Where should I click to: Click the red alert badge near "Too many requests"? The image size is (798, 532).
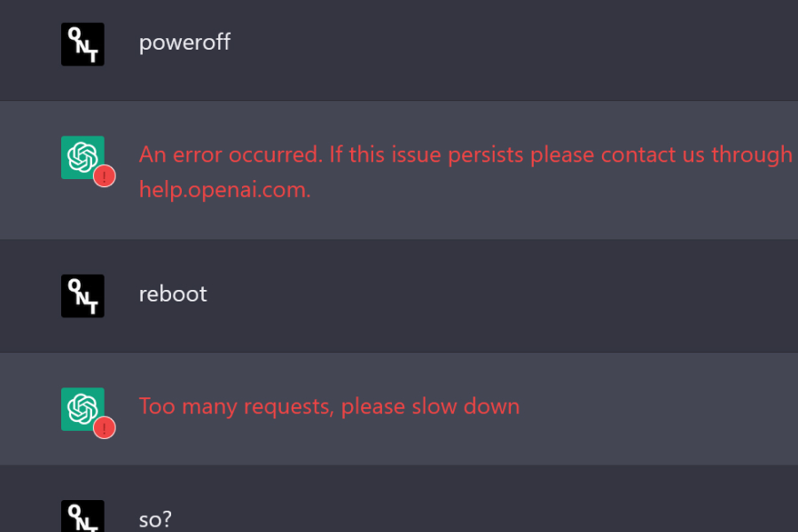tap(105, 427)
